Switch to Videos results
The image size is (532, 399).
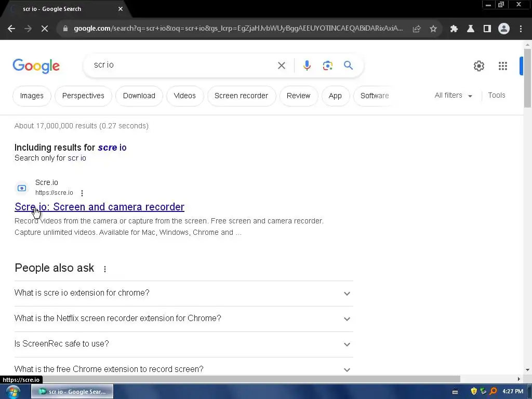coord(184,96)
